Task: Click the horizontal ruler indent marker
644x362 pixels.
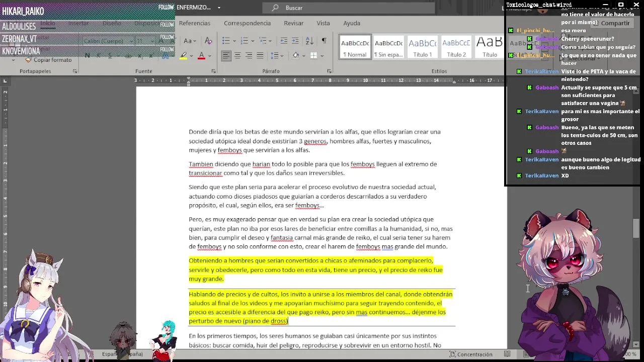Action: (189, 80)
